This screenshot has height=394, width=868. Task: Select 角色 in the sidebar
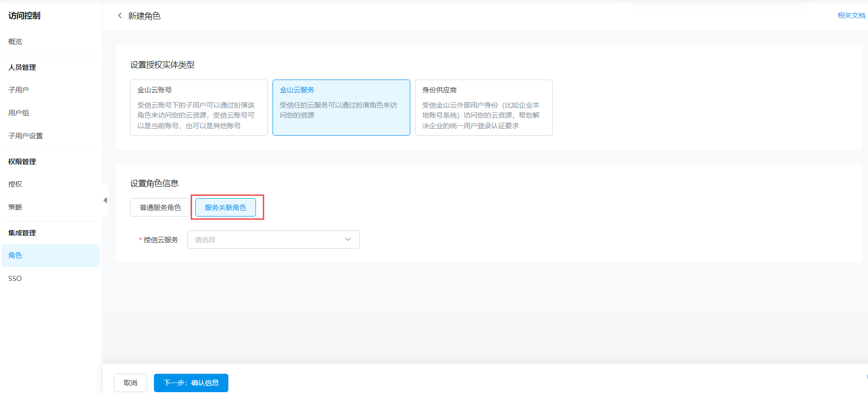click(15, 255)
